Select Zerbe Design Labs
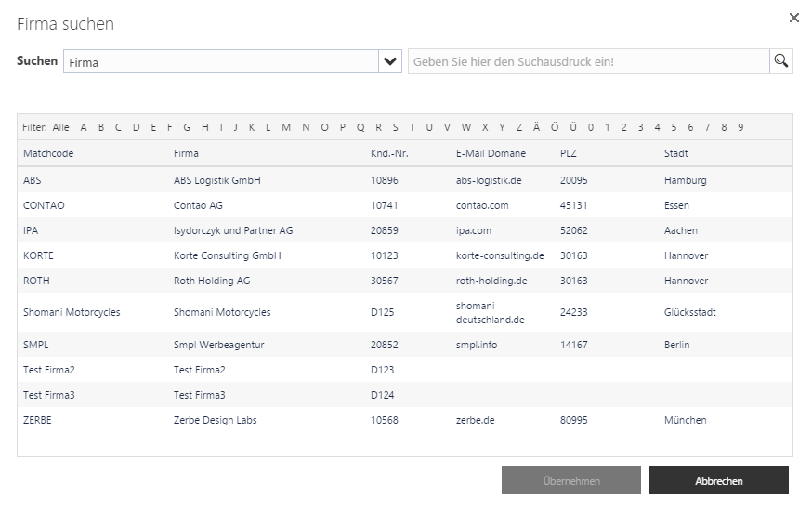812x523 pixels. pos(215,420)
